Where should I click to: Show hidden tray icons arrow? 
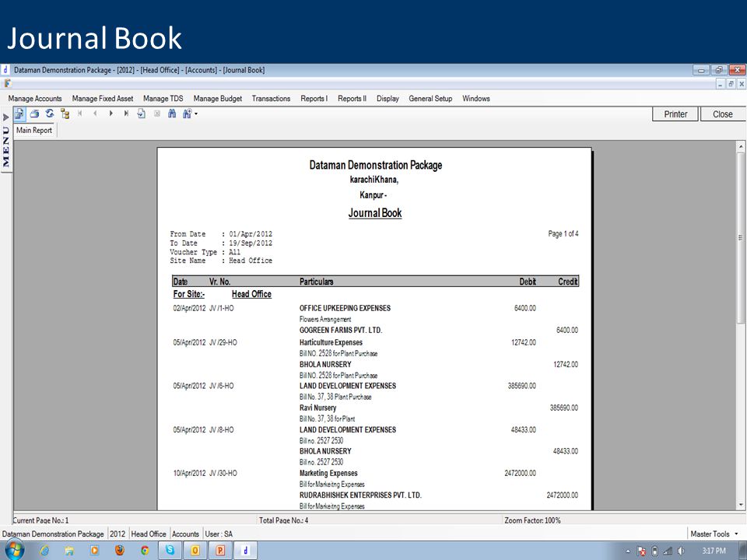(628, 551)
